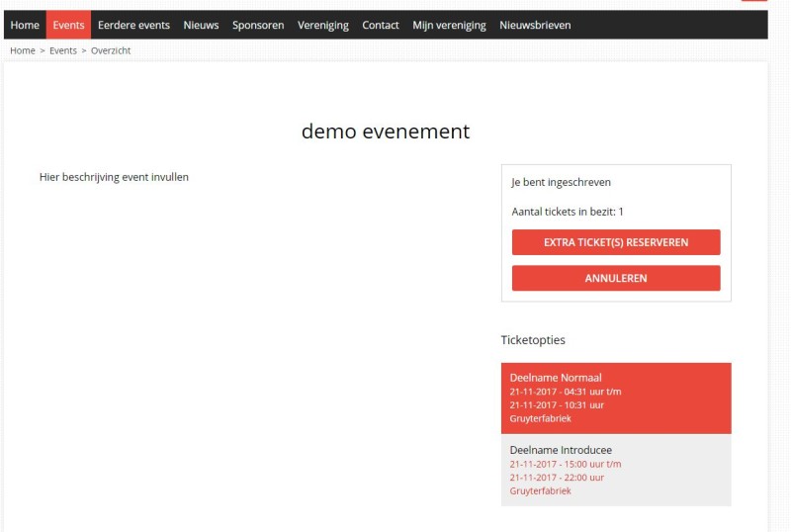Go to Mijn vereniging section

coord(449,25)
